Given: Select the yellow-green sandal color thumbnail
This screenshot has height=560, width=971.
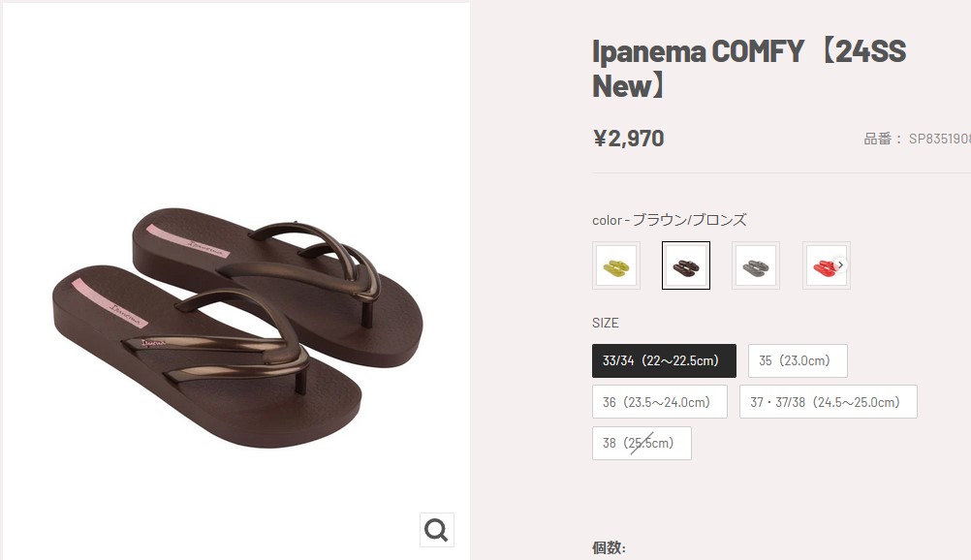Looking at the screenshot, I should pos(616,265).
